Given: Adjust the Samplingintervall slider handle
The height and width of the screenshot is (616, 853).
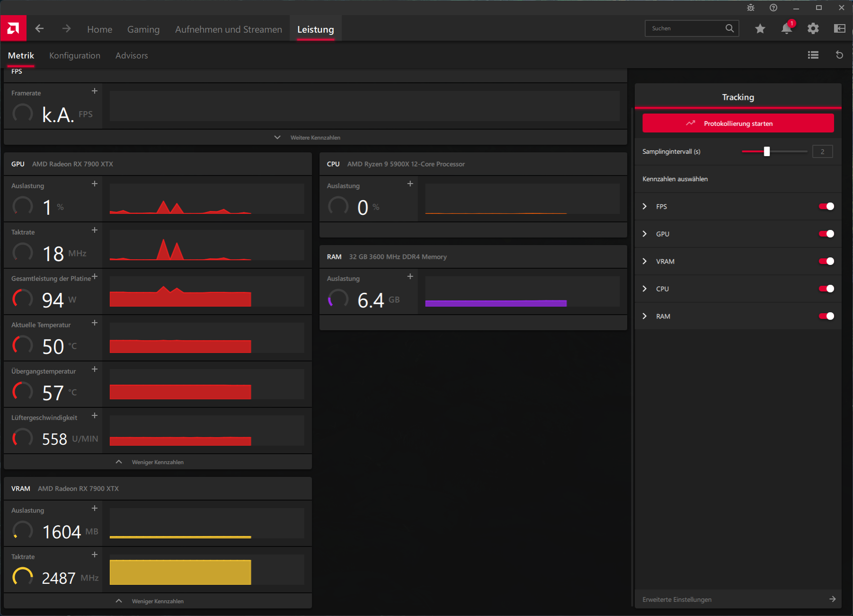Looking at the screenshot, I should 767,151.
